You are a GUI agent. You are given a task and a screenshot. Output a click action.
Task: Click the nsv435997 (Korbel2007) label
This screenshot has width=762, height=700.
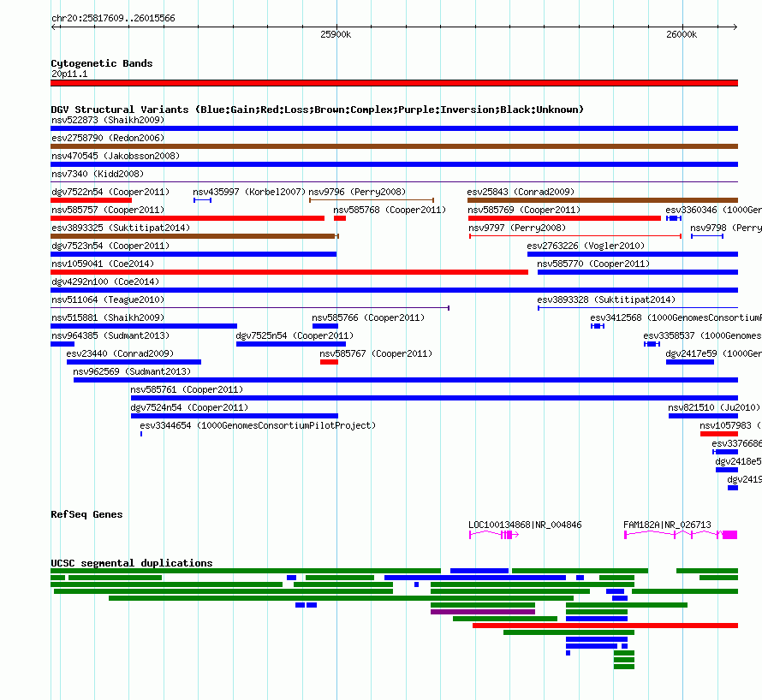tap(249, 192)
